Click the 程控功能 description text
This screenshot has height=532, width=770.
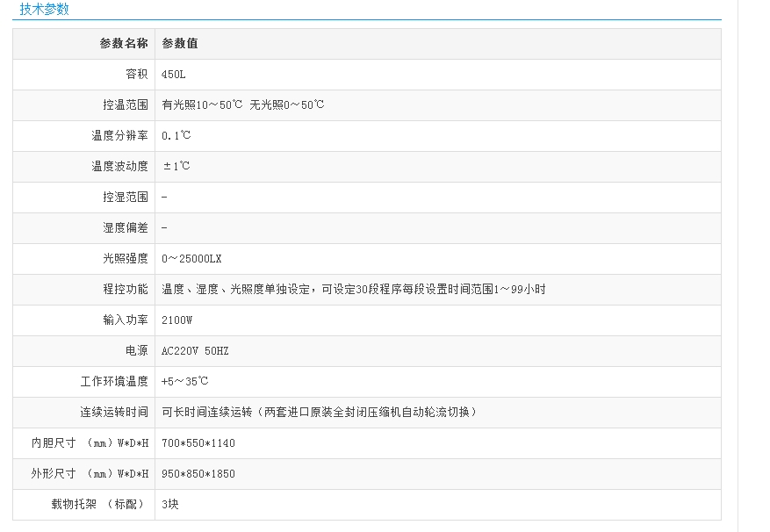353,290
